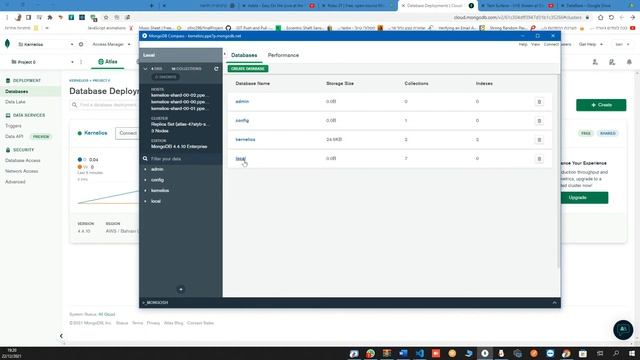Select the Atlas tab in project navigation
This screenshot has width=640, height=360.
point(108,62)
